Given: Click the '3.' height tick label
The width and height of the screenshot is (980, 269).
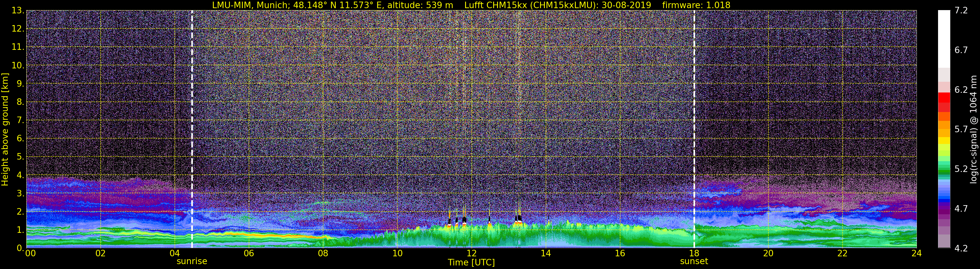Looking at the screenshot, I should click(20, 193).
